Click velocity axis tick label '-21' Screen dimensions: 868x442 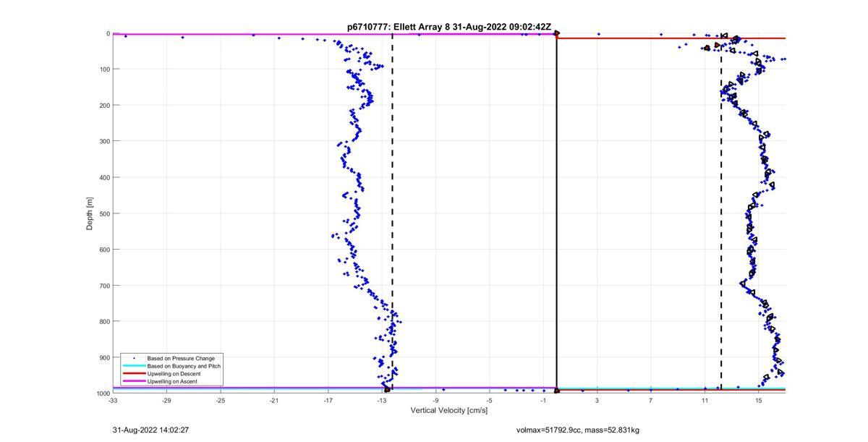pyautogui.click(x=274, y=400)
